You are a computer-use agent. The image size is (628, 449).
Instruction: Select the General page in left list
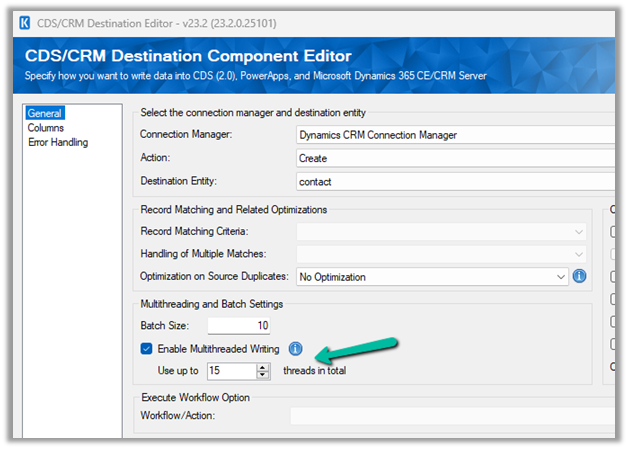pos(45,114)
